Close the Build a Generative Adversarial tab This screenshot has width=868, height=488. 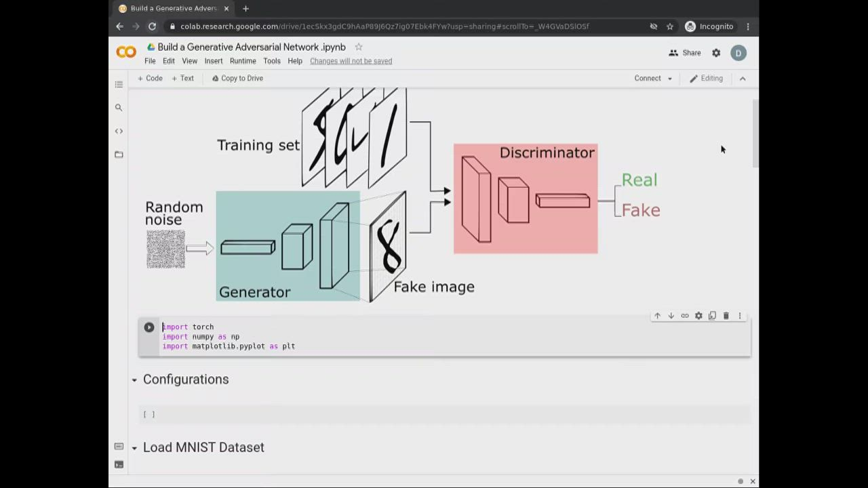226,8
